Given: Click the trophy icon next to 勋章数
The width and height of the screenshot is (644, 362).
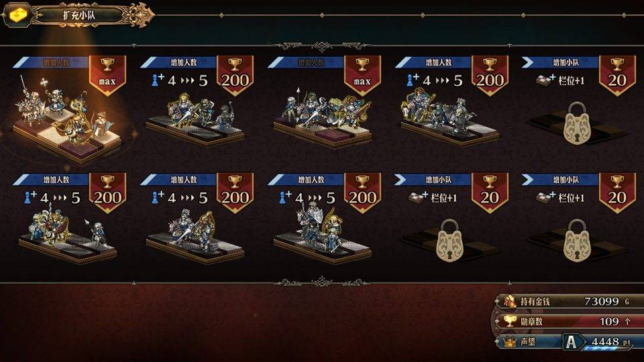Looking at the screenshot, I should click(510, 321).
